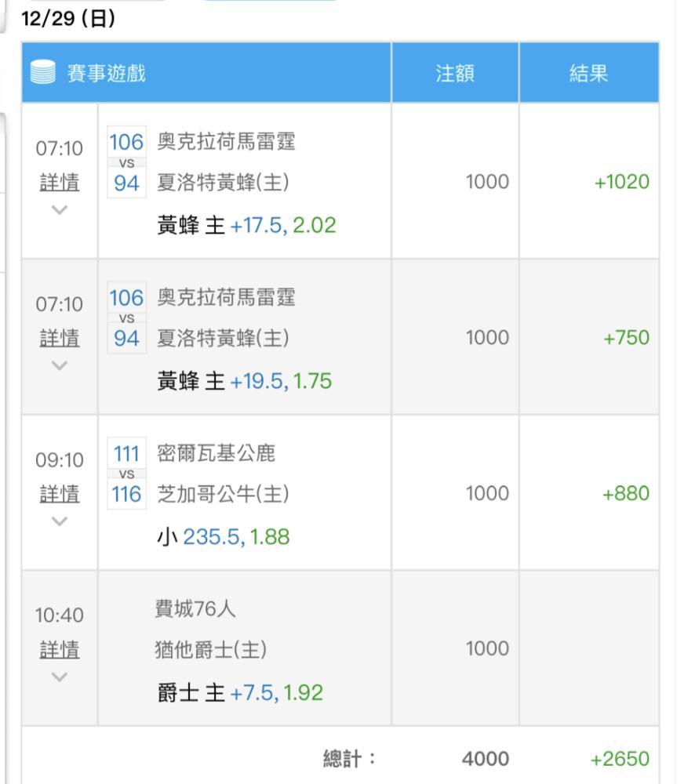Viewport: 684px width, 784px height.
Task: Click the +1020 result value
Action: pyautogui.click(x=621, y=182)
